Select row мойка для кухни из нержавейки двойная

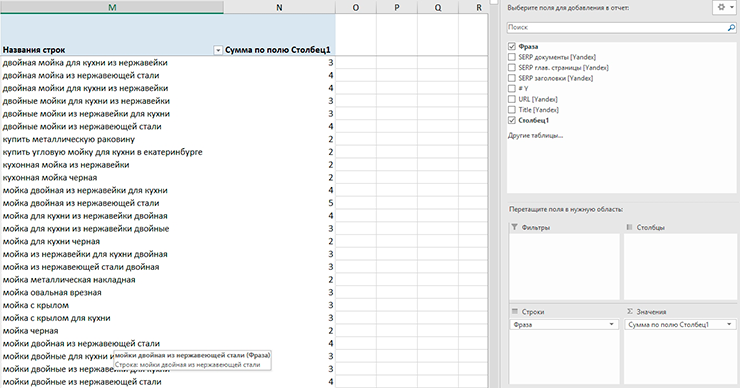click(x=85, y=216)
